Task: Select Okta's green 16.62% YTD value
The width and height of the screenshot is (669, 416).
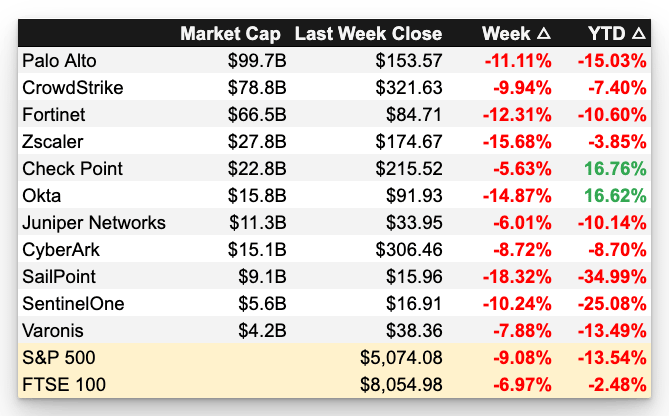Action: 615,196
